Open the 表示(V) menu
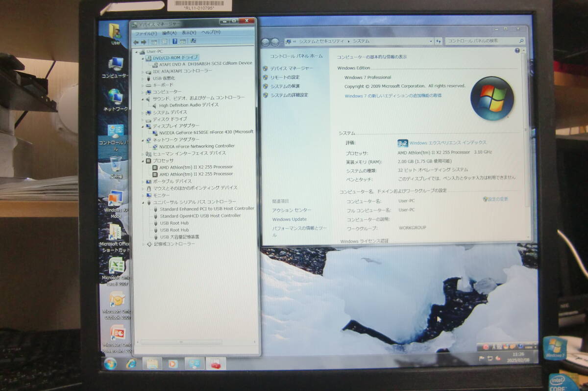 click(x=189, y=32)
